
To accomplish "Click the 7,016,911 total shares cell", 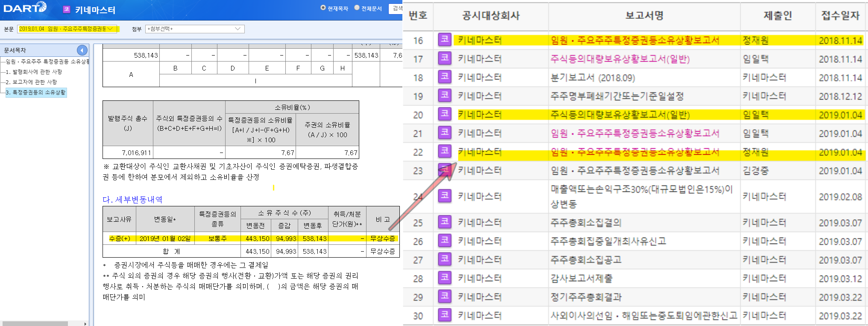I will 128,153.
